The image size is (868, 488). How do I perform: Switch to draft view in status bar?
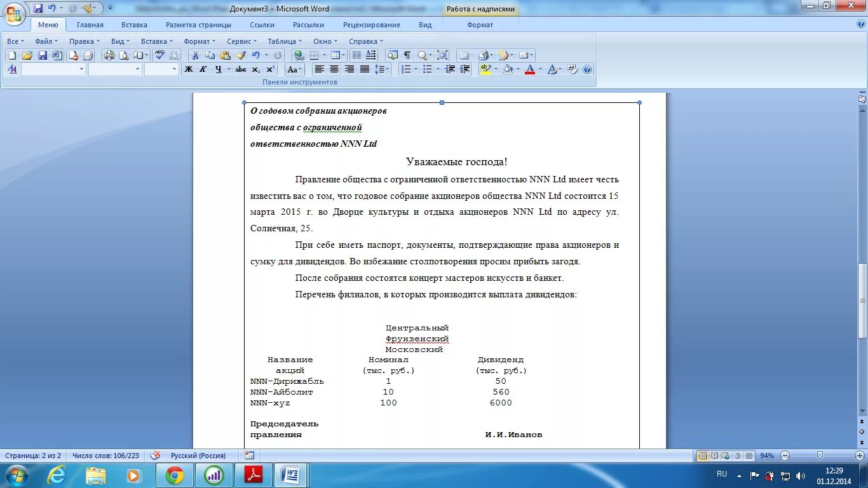(749, 456)
